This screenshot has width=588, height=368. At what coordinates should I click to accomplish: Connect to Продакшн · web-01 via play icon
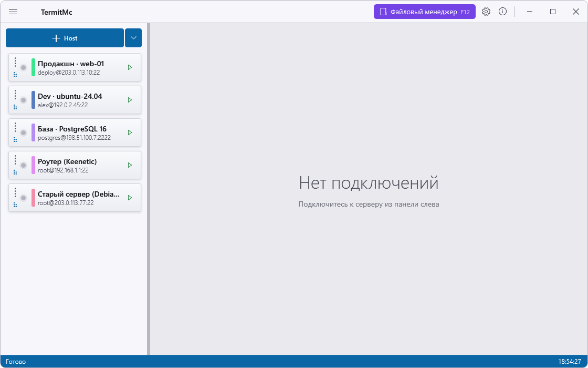point(130,67)
